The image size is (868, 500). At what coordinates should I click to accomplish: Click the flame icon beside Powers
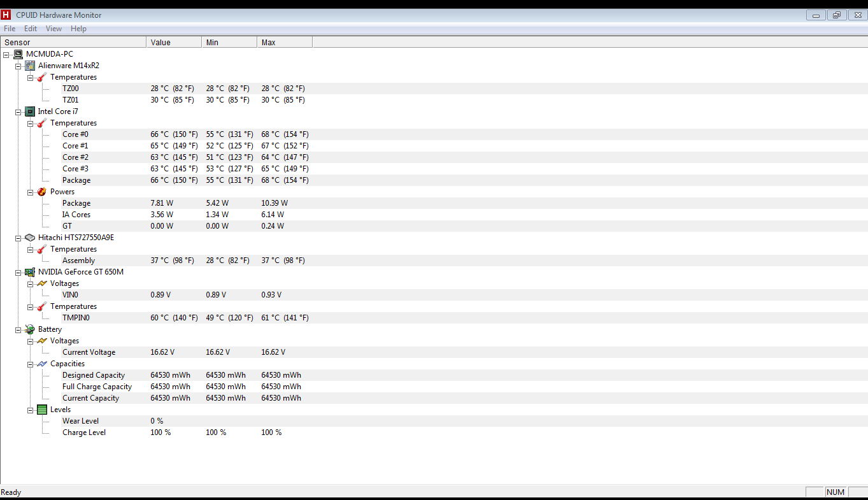coord(42,192)
